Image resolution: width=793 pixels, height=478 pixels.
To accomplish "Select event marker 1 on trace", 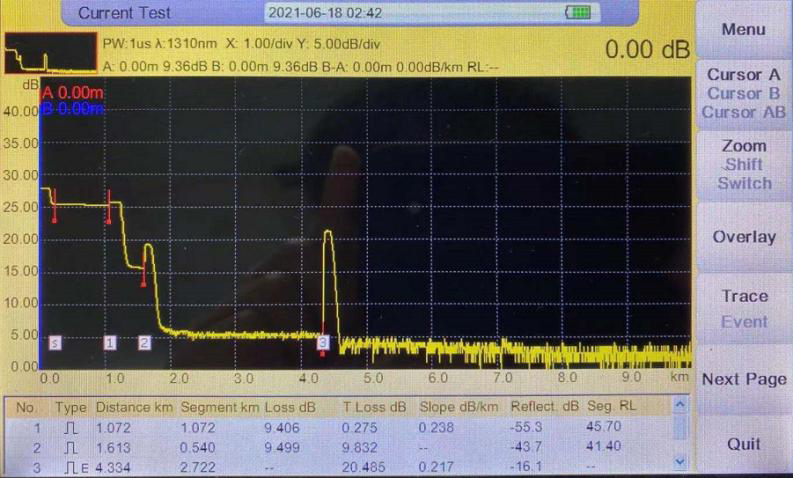I will click(110, 343).
